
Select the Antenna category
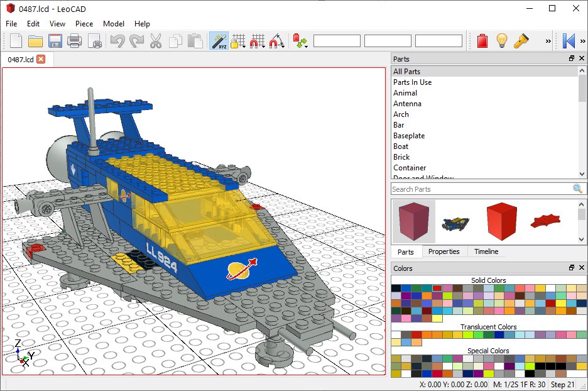(x=484, y=104)
